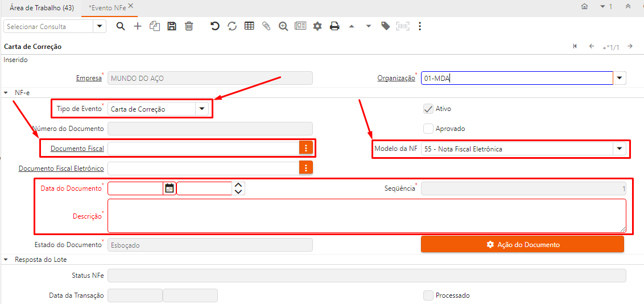Click inside the Descrição text area
The height and width of the screenshot is (304, 644).
click(x=366, y=216)
